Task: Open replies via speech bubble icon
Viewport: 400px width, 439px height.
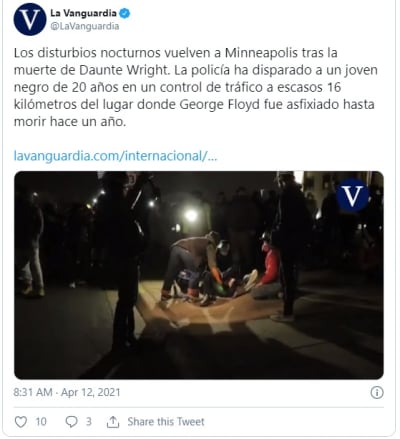Action: [71, 422]
